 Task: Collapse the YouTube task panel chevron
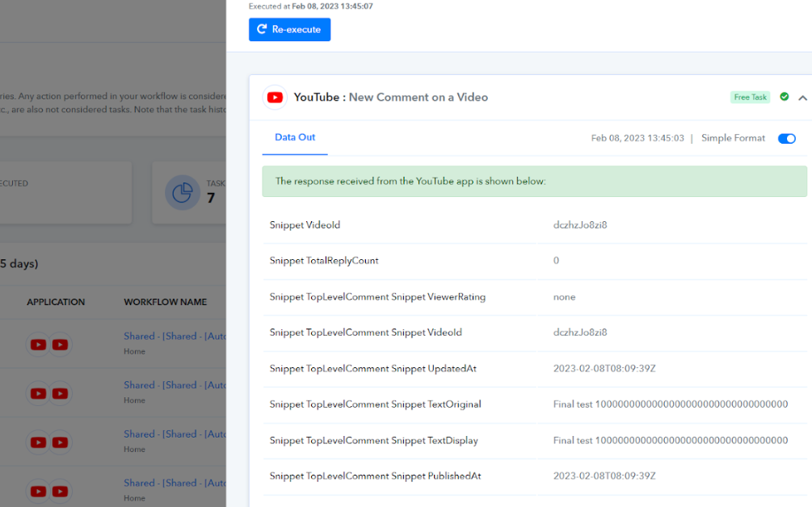coord(802,98)
